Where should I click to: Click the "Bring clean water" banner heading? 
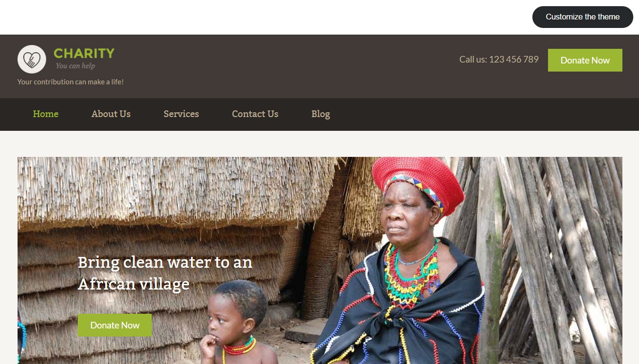165,273
